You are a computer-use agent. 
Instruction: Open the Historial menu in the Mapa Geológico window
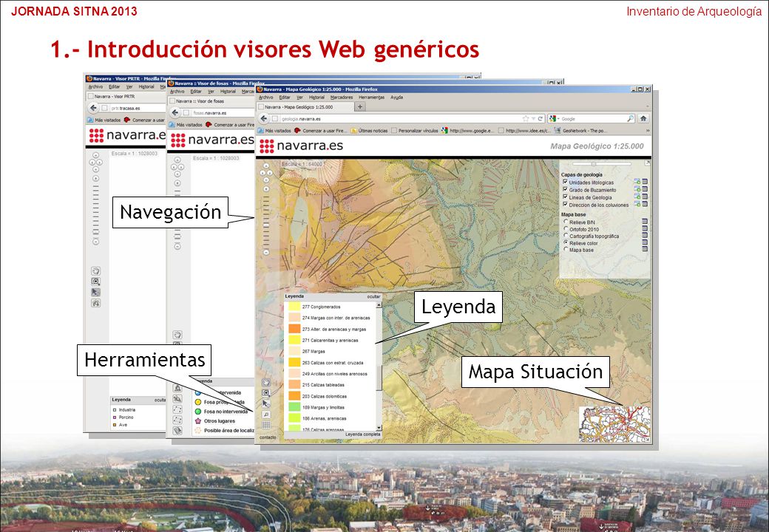[316, 98]
